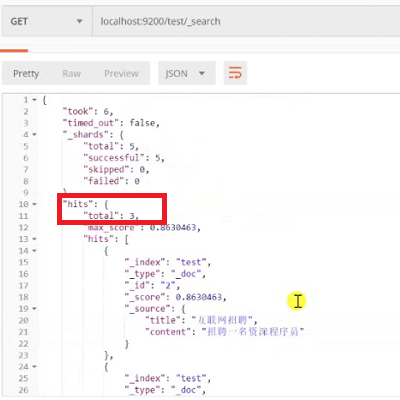Switch to the Pretty view tab

(26, 73)
